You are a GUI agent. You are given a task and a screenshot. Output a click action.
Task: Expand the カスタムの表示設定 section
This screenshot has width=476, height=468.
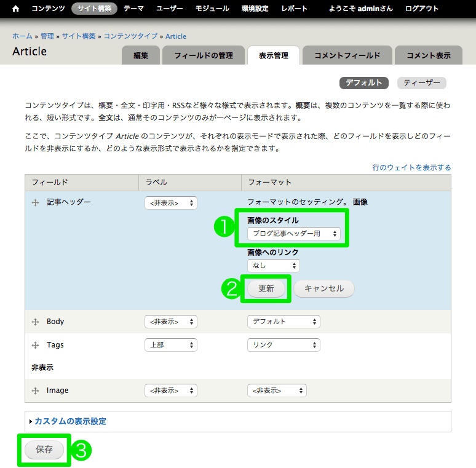tap(71, 421)
